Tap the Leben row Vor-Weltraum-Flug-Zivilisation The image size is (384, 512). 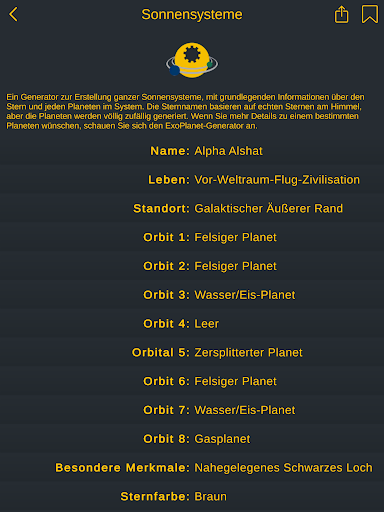pyautogui.click(x=192, y=180)
